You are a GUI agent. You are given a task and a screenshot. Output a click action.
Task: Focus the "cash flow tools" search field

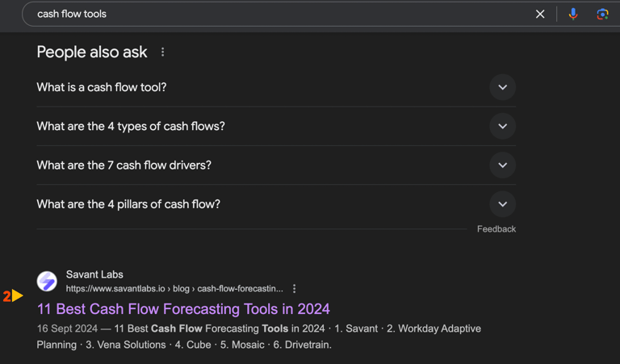(x=277, y=15)
